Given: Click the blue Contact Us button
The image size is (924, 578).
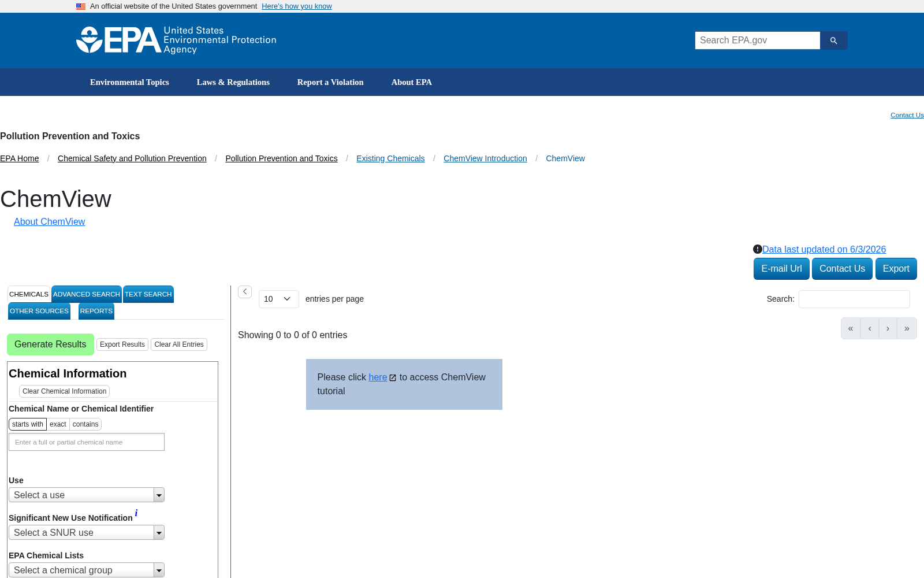Looking at the screenshot, I should tap(842, 269).
